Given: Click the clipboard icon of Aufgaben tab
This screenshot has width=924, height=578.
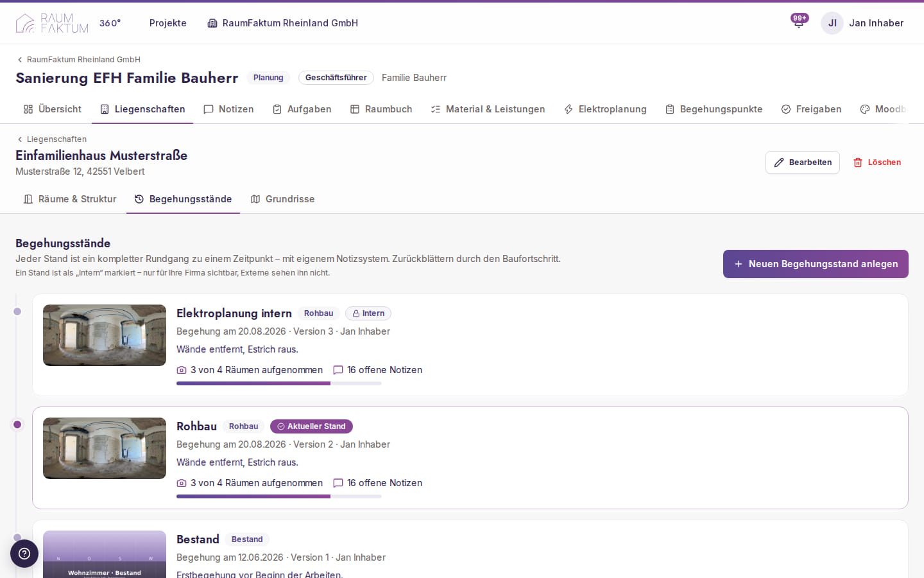Looking at the screenshot, I should pos(277,109).
